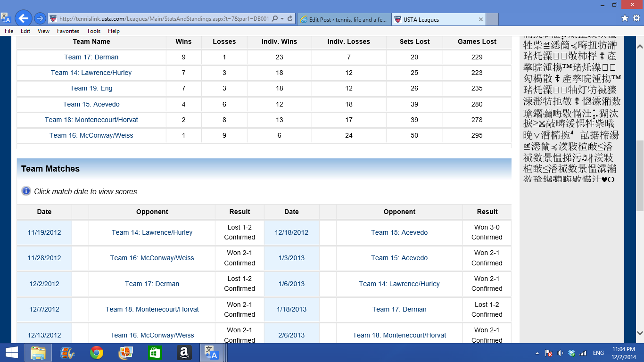View scores for the 11/19/2012 match
Screen dimensions: 644x362
(x=44, y=232)
